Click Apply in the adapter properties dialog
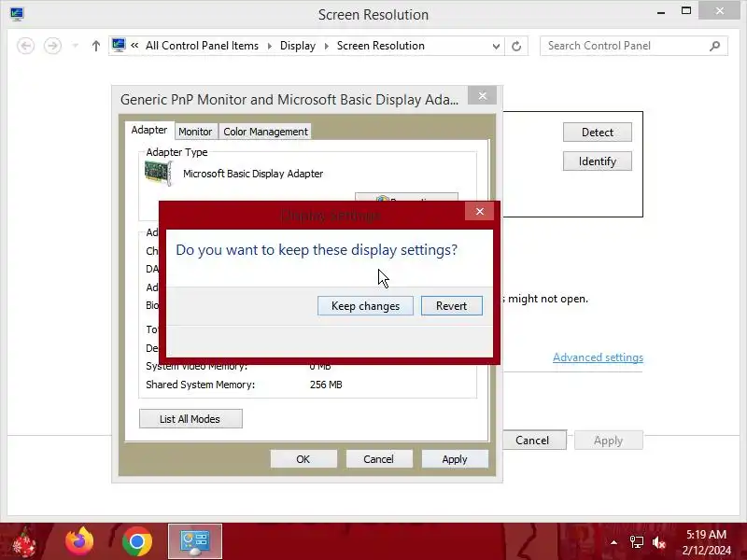The height and width of the screenshot is (560, 747). point(455,459)
